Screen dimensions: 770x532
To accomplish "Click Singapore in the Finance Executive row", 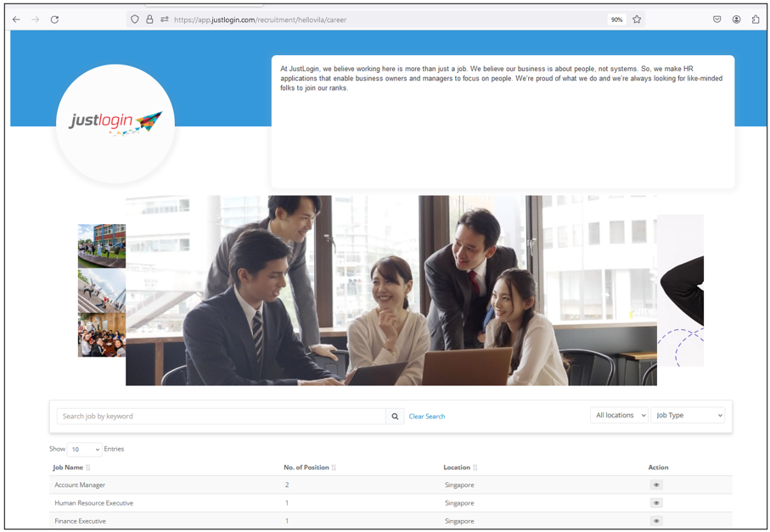I will (x=459, y=521).
